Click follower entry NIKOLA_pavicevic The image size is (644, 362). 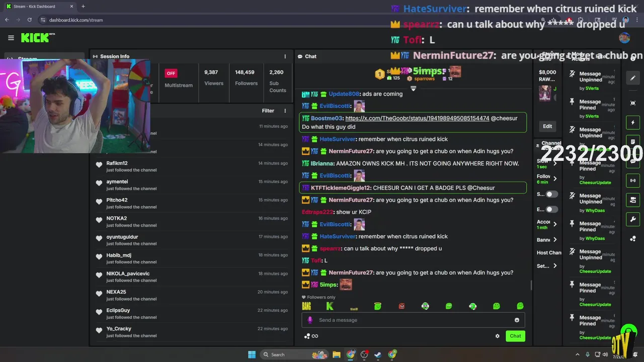coord(192,277)
